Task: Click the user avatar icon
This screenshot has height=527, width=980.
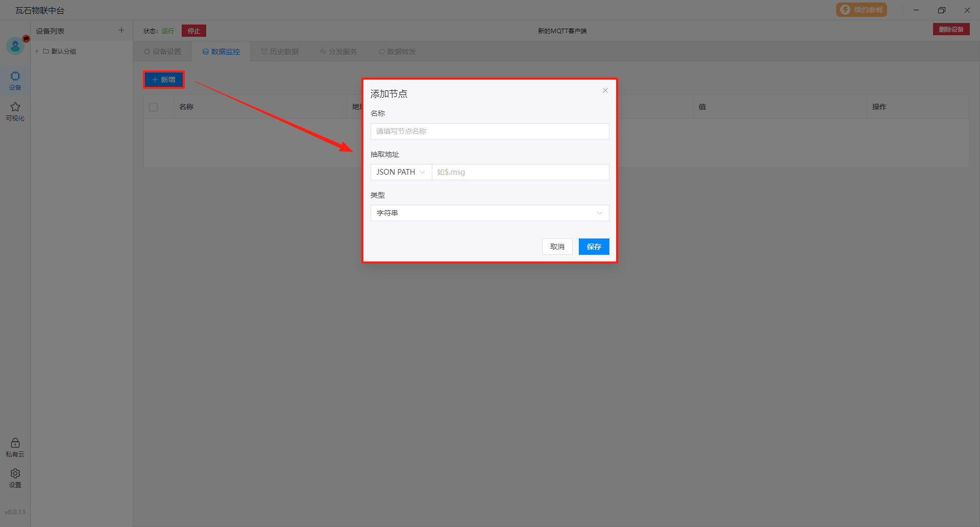Action: pyautogui.click(x=15, y=46)
